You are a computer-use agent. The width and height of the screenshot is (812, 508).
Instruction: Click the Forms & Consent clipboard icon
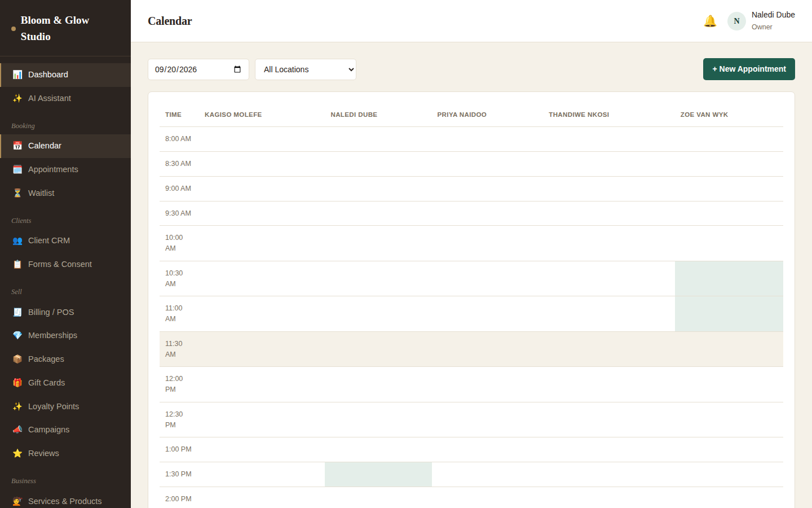click(17, 264)
